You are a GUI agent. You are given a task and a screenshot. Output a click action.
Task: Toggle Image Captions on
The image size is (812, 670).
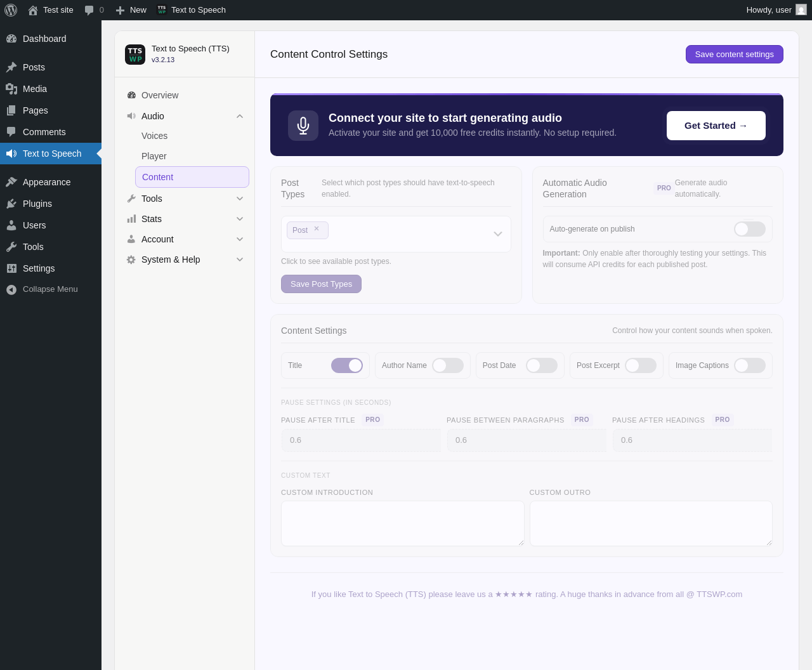click(750, 365)
